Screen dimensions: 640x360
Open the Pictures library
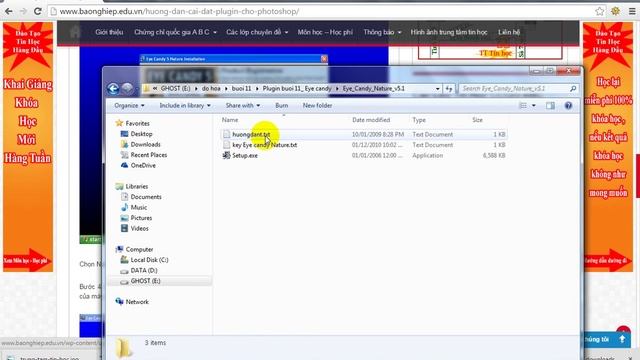tap(141, 218)
